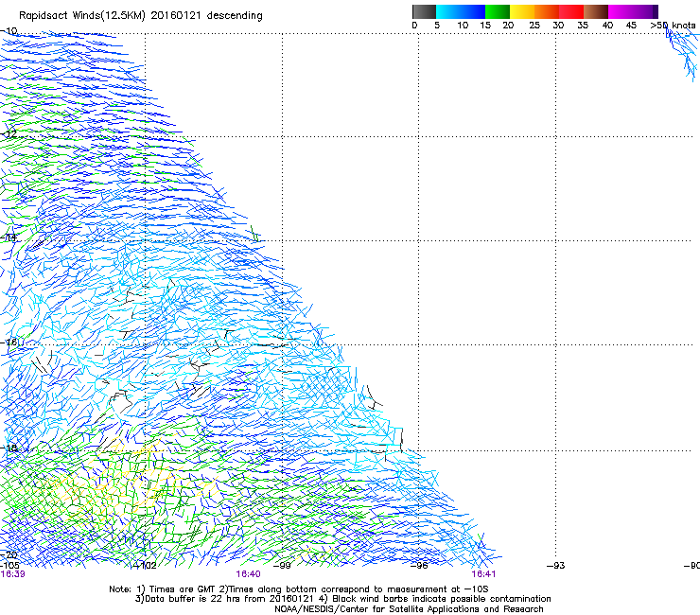Select the "-93" longitude label

[555, 566]
